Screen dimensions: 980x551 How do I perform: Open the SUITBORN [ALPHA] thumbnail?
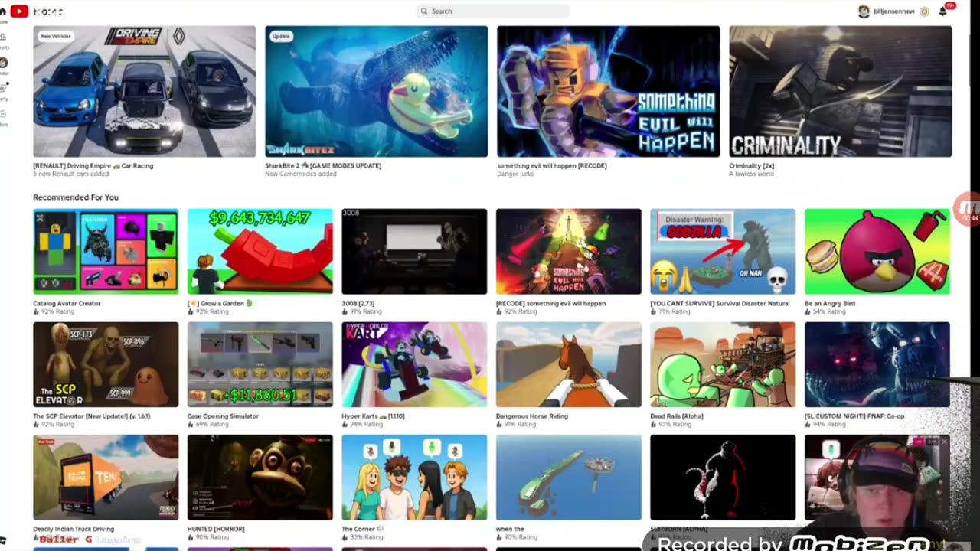(723, 478)
